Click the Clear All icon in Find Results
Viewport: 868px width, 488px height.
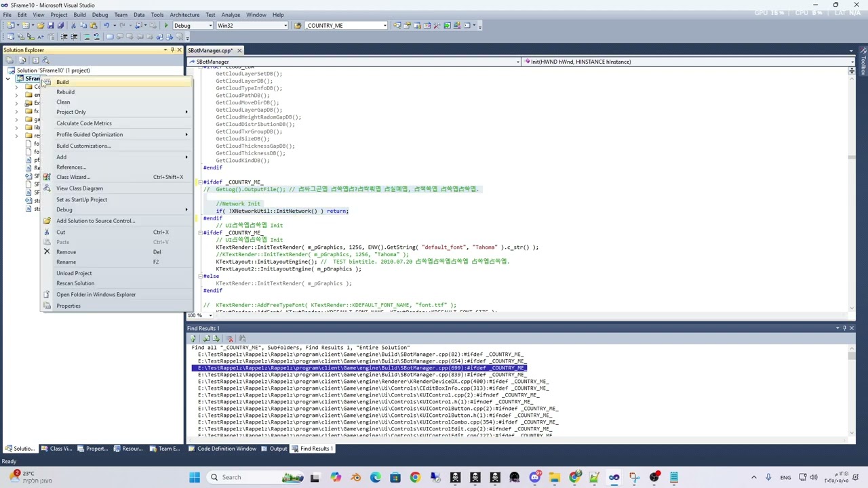(230, 338)
